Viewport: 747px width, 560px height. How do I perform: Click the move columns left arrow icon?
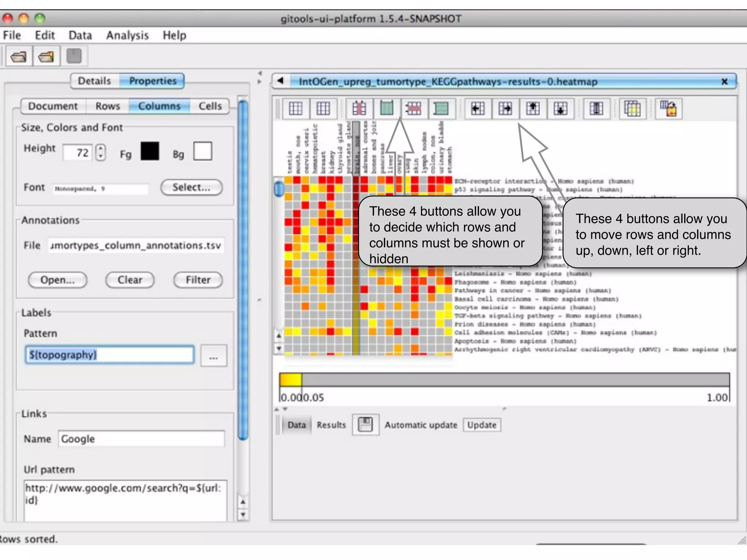pyautogui.click(x=477, y=108)
